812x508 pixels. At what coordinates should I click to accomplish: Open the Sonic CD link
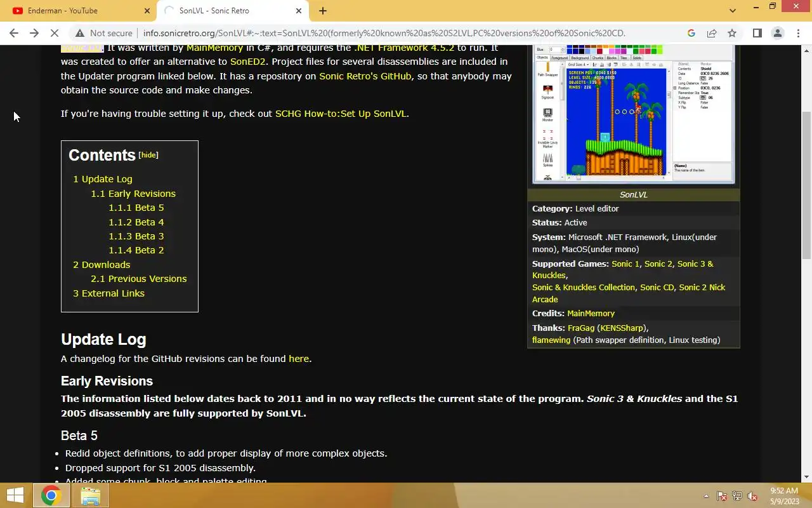point(657,288)
